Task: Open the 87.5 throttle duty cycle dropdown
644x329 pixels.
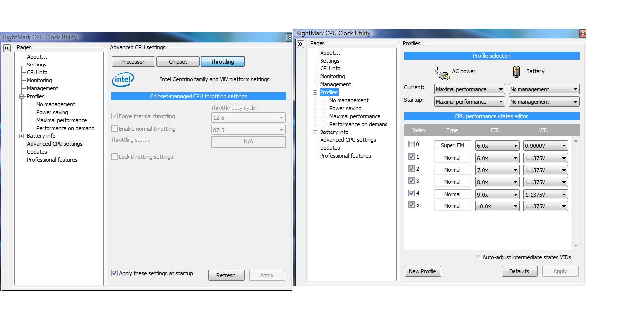Action: coord(249,130)
